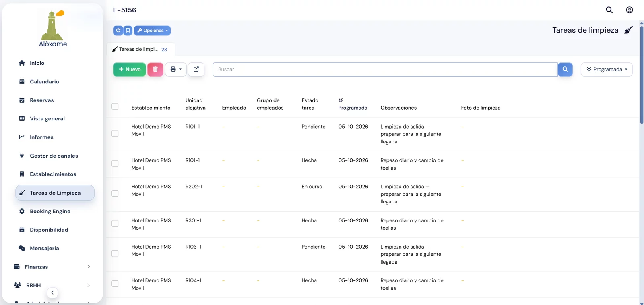Screen dimensions: 644x305
Task: Click the Estado tarea column header
Action: tap(310, 104)
